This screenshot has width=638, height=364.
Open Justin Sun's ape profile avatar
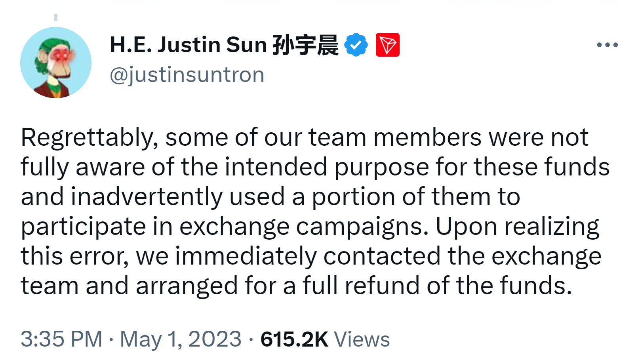coord(56,63)
